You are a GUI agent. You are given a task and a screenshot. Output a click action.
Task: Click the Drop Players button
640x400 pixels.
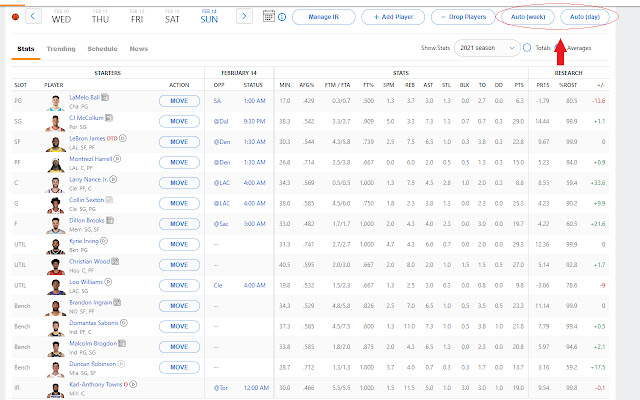tap(463, 17)
